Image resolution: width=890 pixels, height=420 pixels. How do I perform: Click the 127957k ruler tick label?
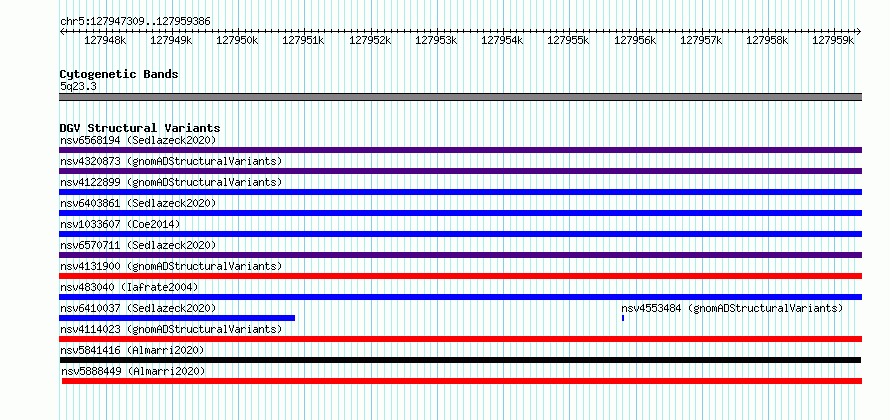click(x=701, y=40)
